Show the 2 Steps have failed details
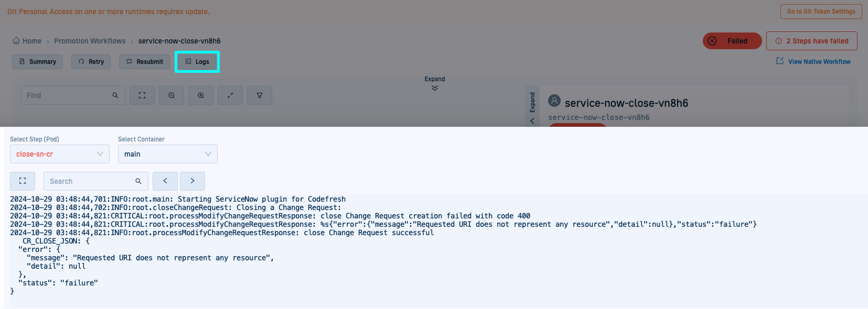The image size is (868, 309). [812, 41]
